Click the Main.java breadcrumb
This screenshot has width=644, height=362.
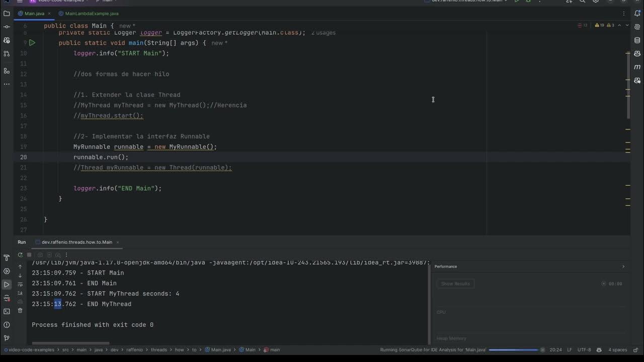218,349
